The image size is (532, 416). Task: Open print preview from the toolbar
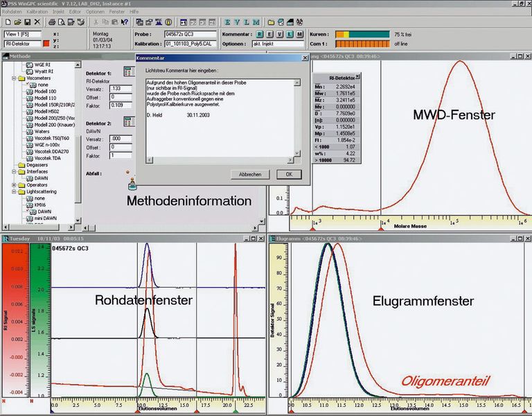62,22
